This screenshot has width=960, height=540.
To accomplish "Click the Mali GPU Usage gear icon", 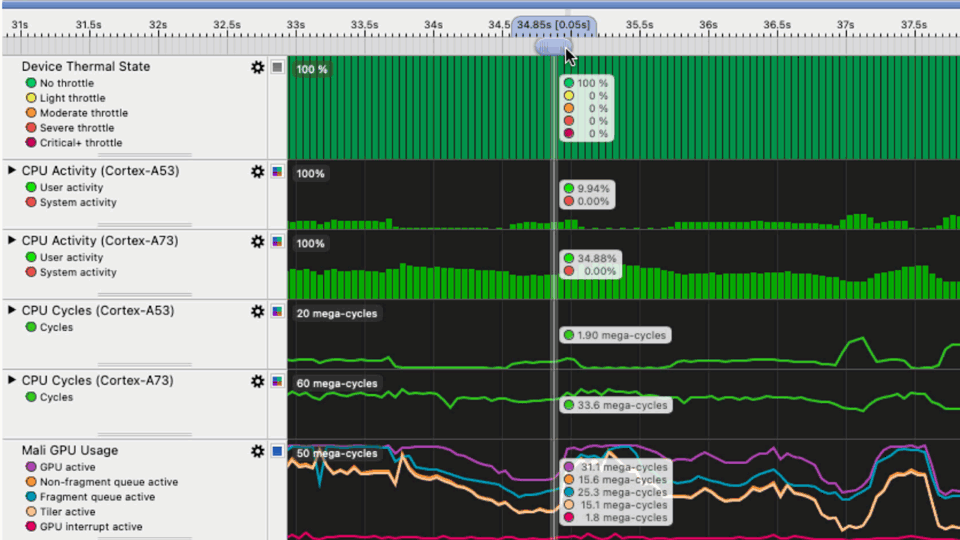I will (x=257, y=452).
